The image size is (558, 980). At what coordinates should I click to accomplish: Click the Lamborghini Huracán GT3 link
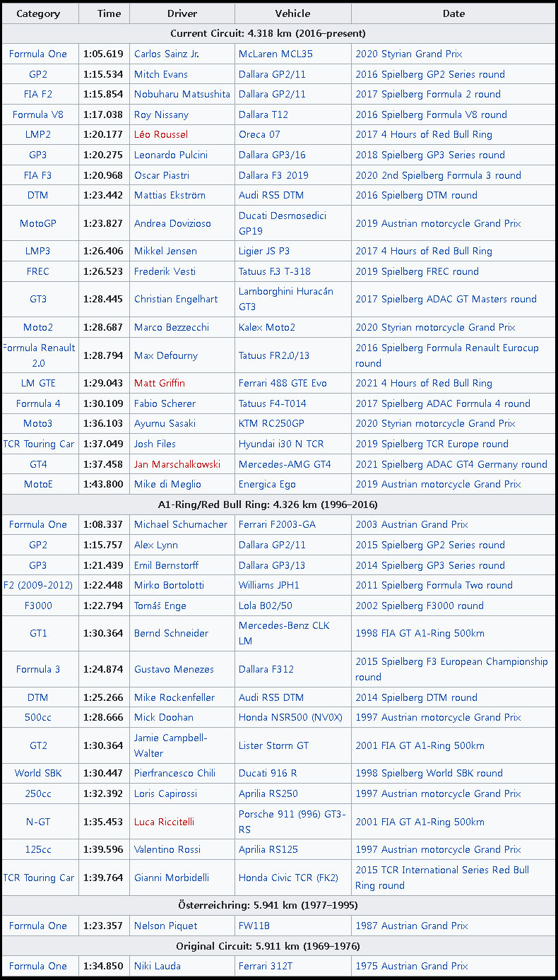point(286,299)
